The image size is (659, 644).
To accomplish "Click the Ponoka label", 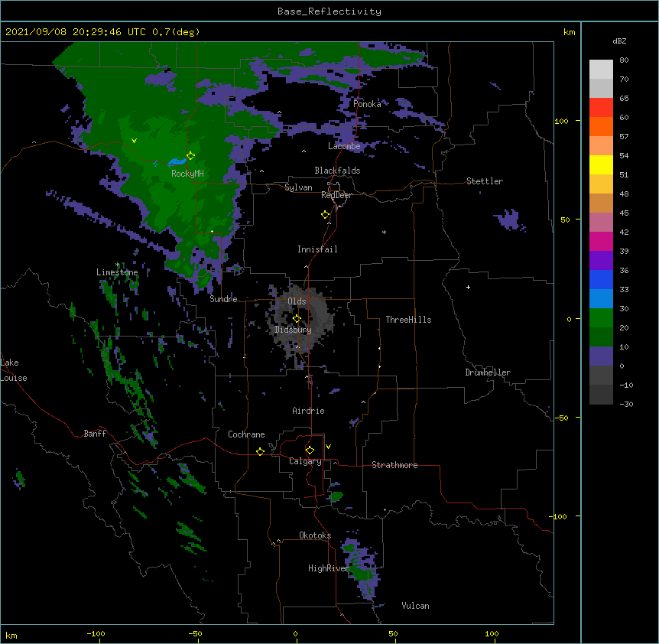I will (x=367, y=104).
